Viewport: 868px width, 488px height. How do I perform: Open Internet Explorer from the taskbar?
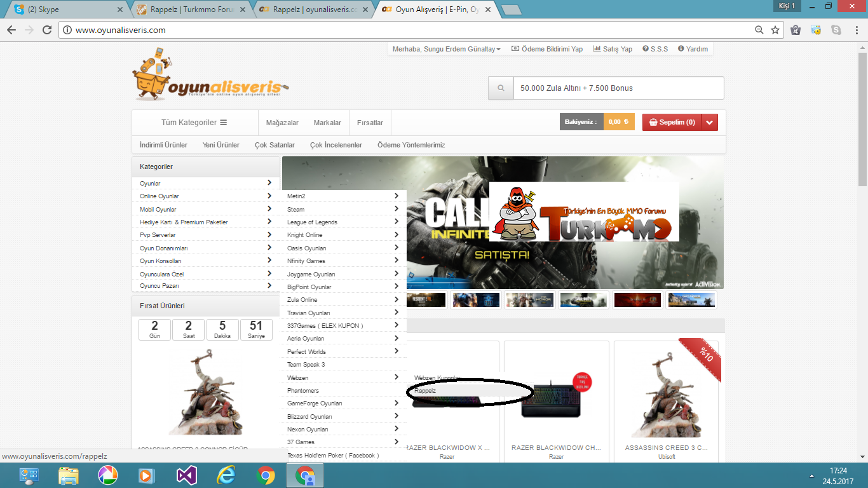pyautogui.click(x=226, y=475)
